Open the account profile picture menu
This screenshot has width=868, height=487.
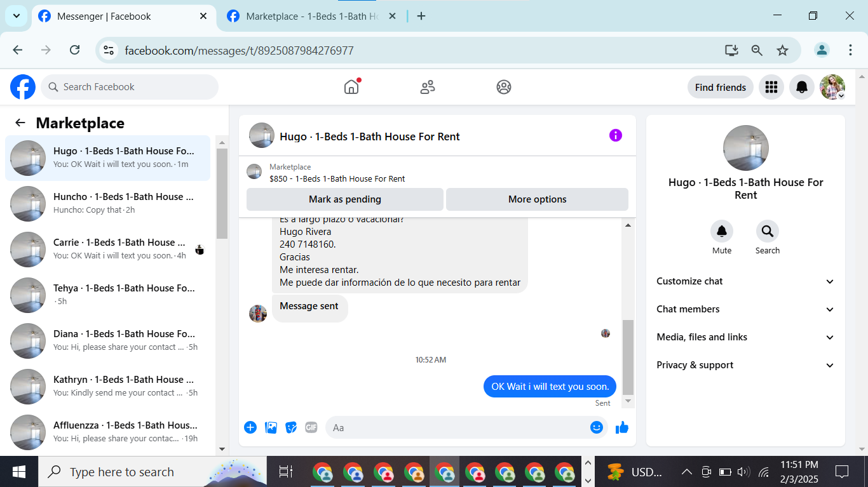coord(832,87)
